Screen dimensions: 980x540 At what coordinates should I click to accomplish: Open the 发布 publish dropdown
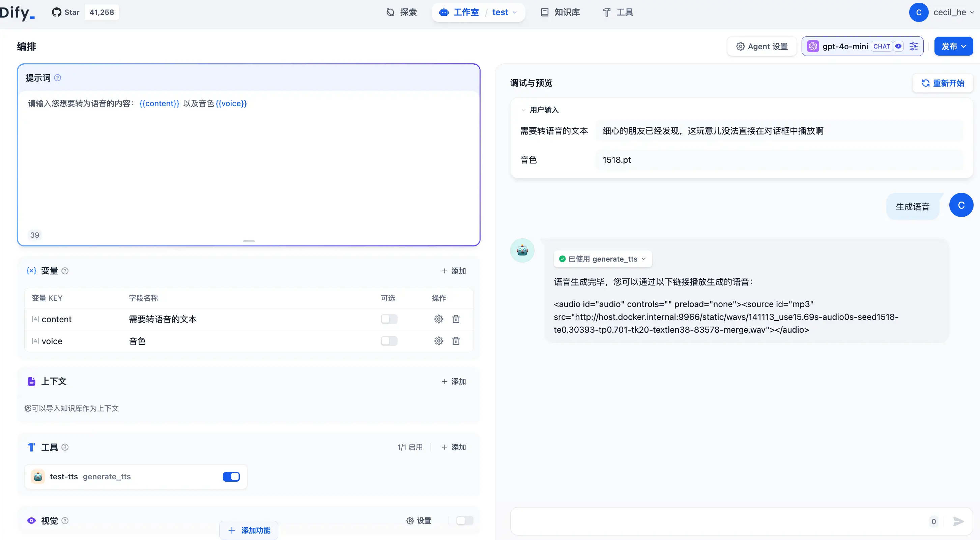(953, 47)
